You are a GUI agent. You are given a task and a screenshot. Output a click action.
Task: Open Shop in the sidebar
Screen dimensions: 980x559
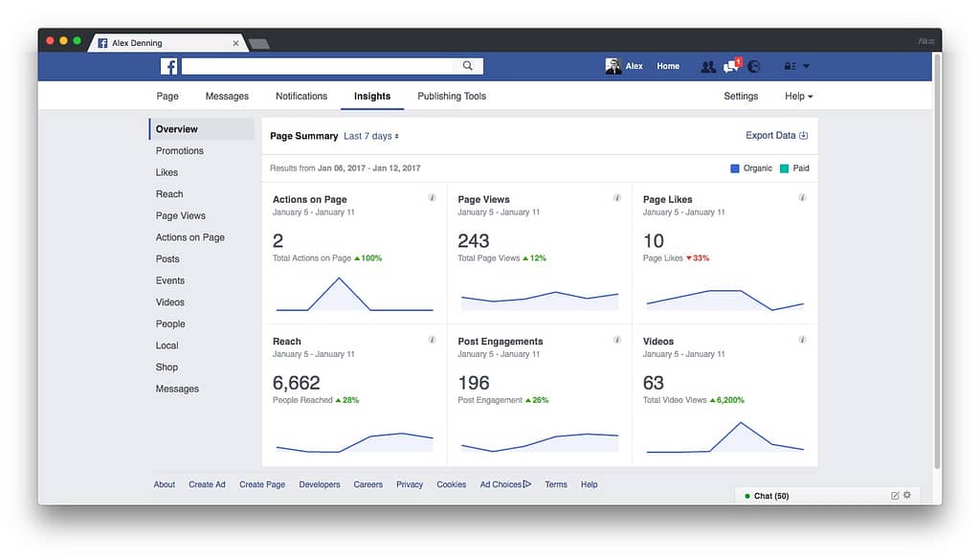pos(167,367)
